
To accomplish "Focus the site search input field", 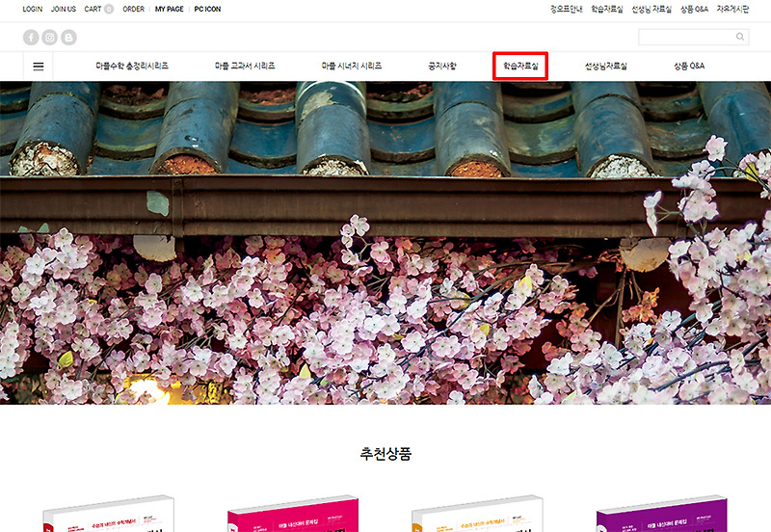I will click(x=693, y=37).
